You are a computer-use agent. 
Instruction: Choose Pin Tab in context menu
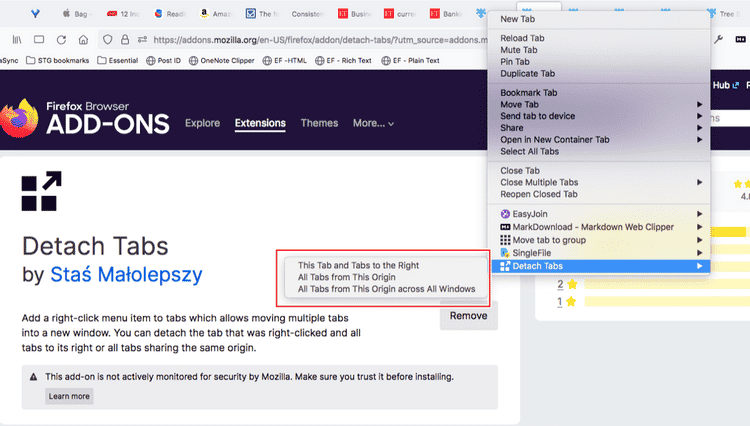(599, 62)
